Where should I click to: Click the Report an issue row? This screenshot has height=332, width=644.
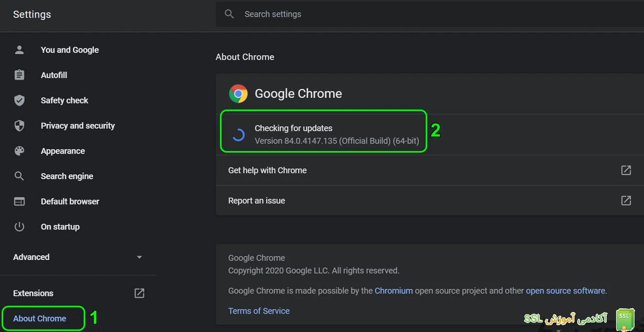[430, 200]
